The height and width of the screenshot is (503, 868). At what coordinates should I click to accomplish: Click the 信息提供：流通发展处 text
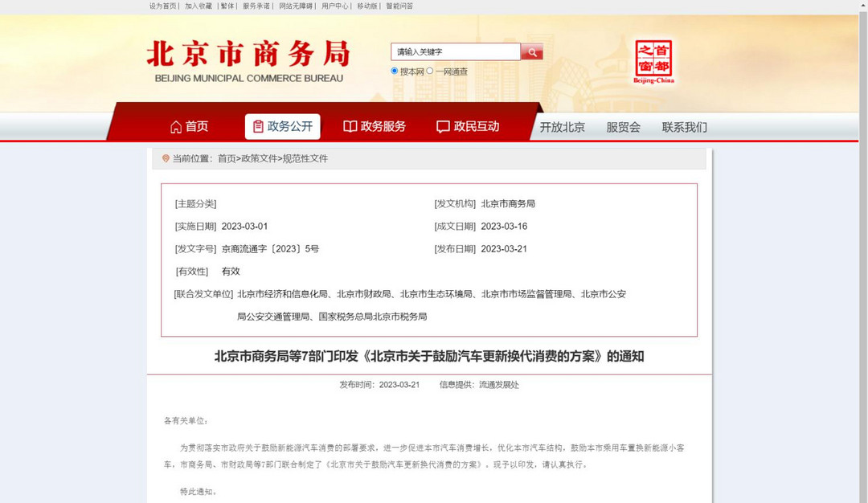[x=479, y=385]
